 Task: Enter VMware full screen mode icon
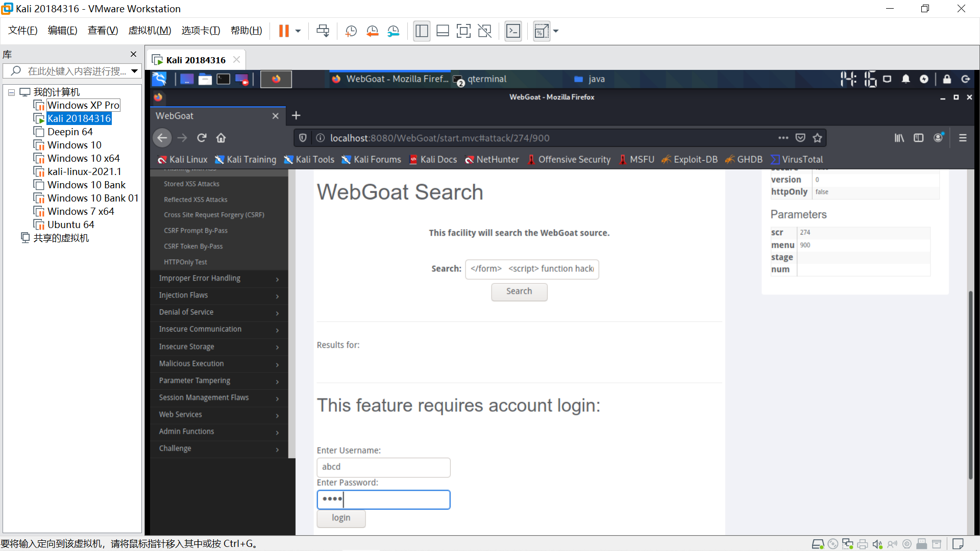tap(463, 31)
